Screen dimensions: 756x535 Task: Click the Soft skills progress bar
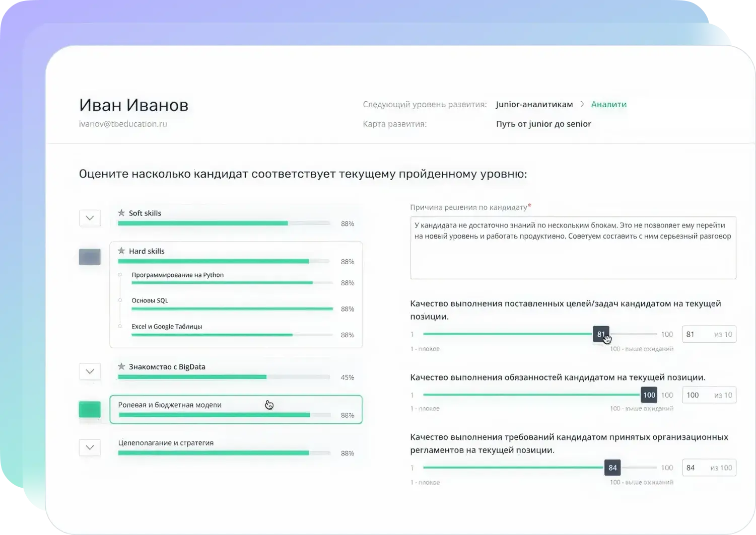[x=224, y=223]
